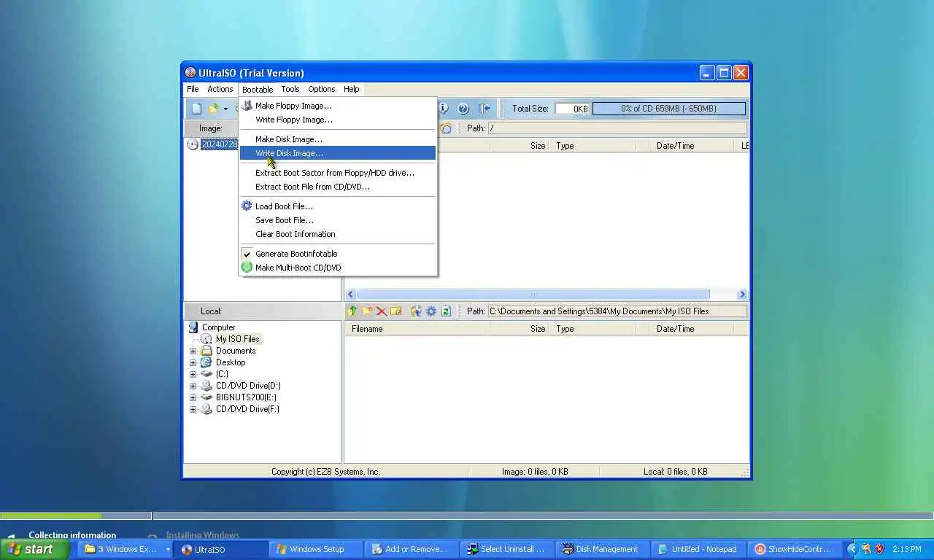Click the local Up folder green arrow icon
This screenshot has width=934, height=560.
(352, 311)
